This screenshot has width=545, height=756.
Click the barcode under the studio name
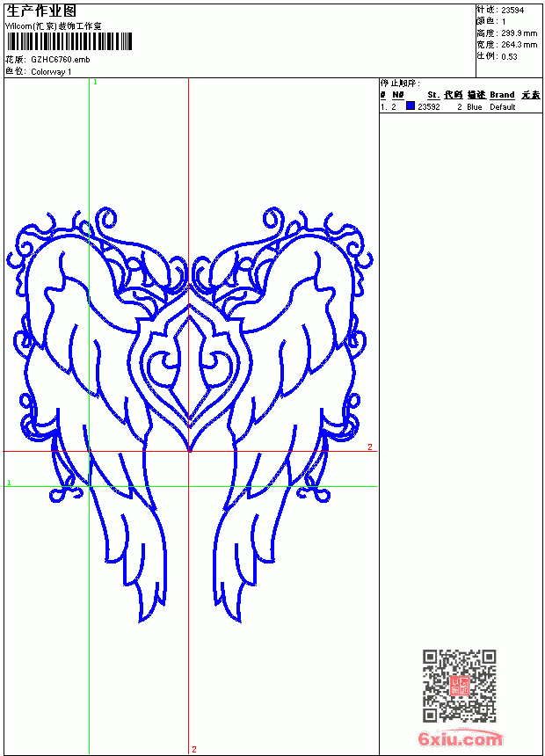tap(69, 41)
